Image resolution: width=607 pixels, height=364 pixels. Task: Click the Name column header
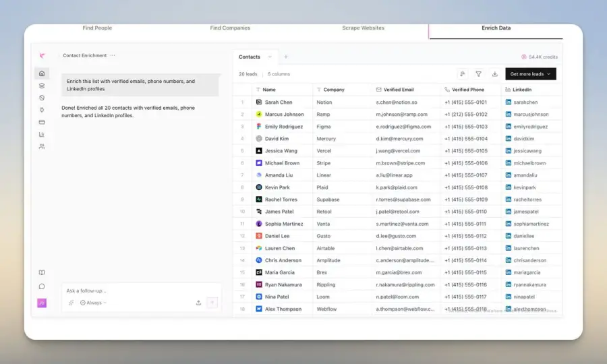click(269, 90)
